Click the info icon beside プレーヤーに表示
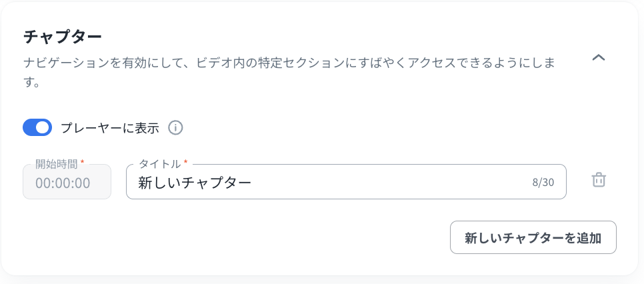Image resolution: width=644 pixels, height=284 pixels. 175,127
